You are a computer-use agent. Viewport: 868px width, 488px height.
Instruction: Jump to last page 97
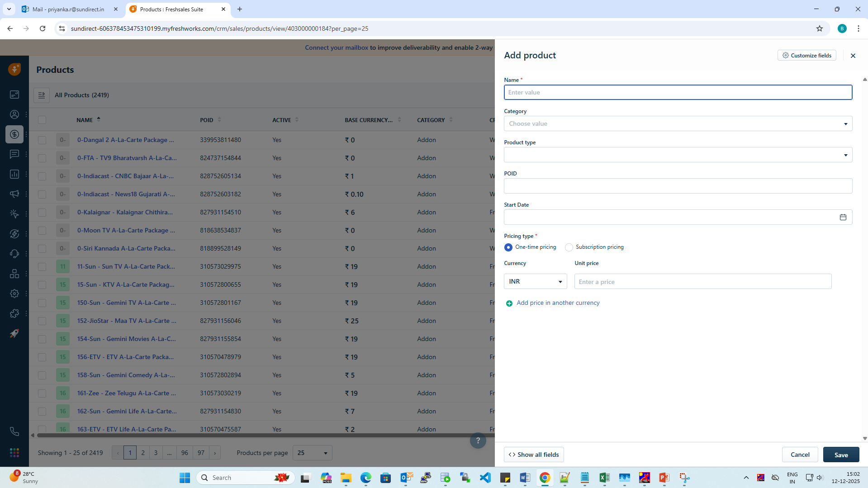201,453
